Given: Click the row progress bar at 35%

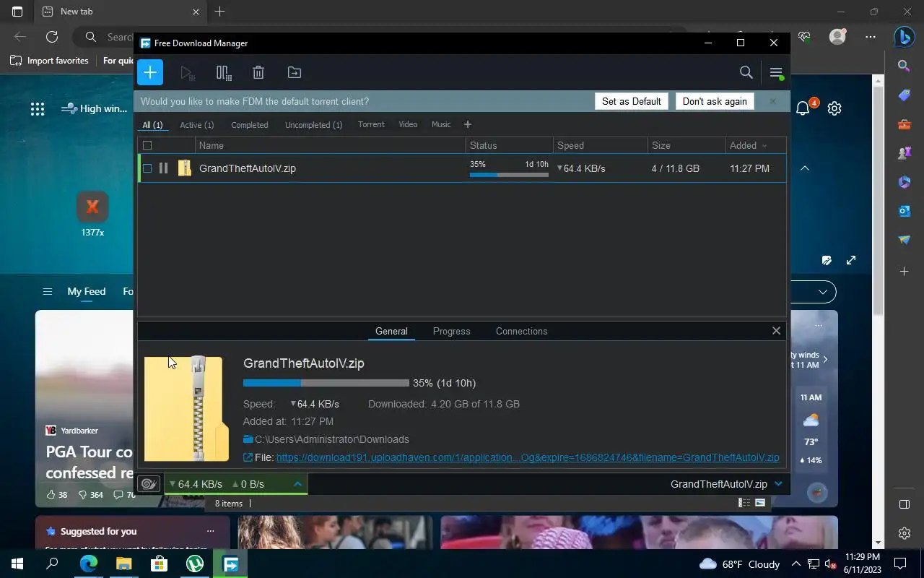Looking at the screenshot, I should (509, 175).
